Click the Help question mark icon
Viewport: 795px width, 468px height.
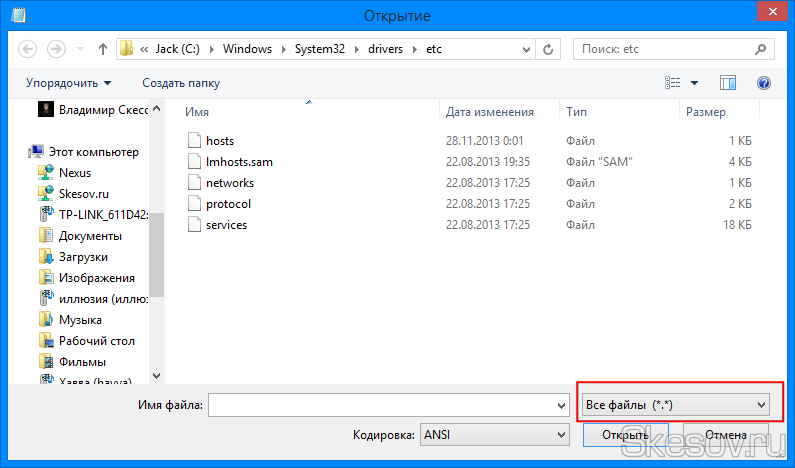(764, 83)
